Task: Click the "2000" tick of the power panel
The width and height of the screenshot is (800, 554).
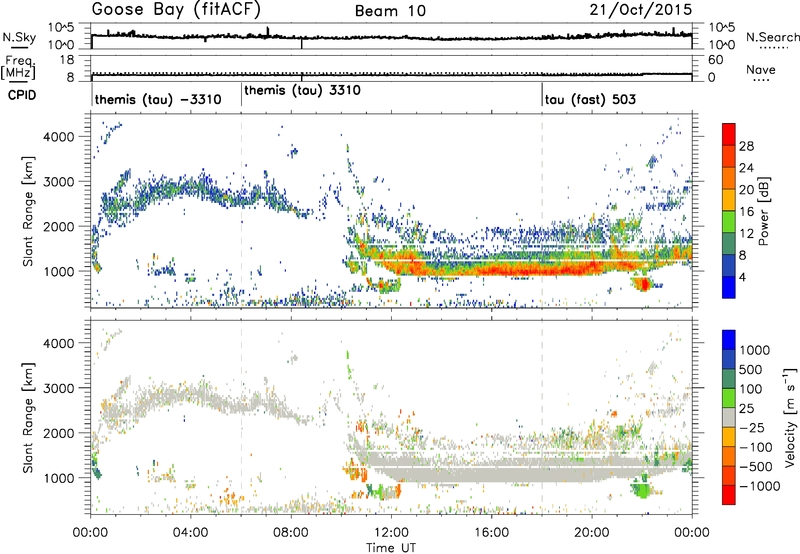Action: (58, 226)
